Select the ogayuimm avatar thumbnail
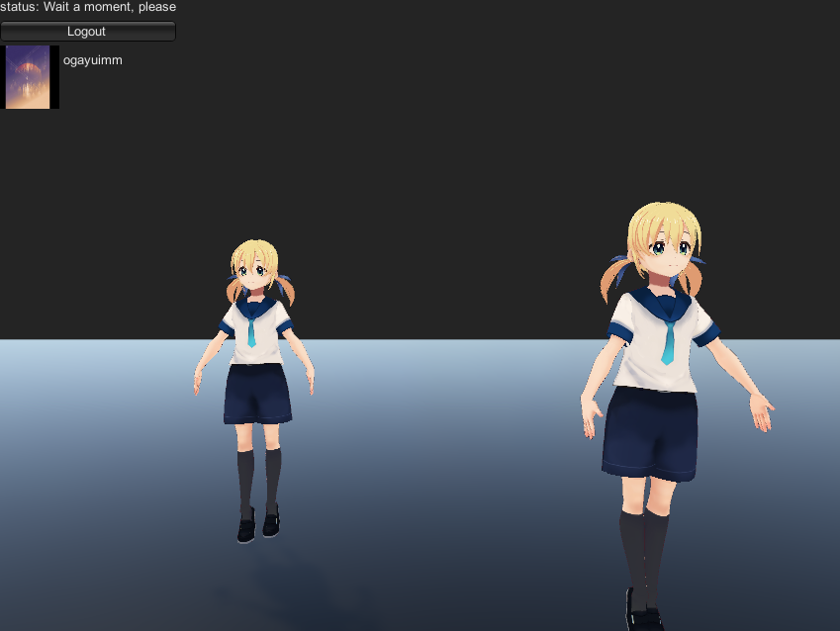This screenshot has width=840, height=631. point(30,77)
